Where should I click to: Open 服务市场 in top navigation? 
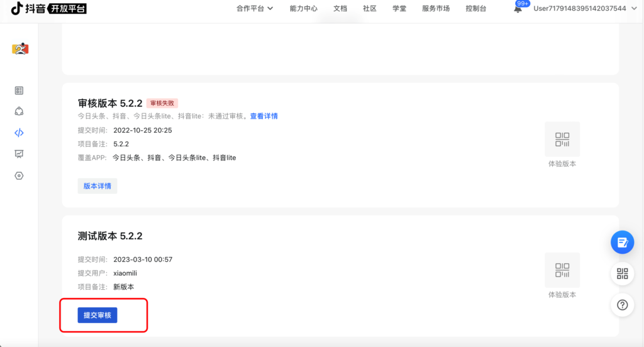coord(436,8)
